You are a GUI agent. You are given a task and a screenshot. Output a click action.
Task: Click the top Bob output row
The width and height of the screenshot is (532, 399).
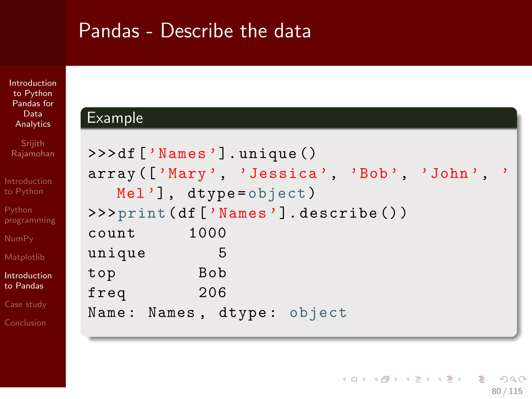pyautogui.click(x=157, y=273)
